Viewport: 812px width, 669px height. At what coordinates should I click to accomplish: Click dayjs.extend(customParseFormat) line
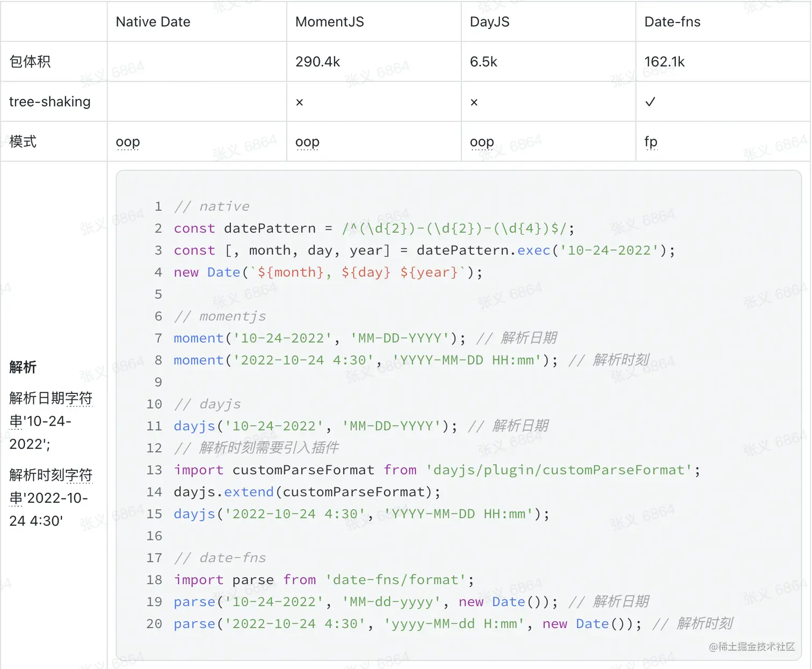[x=307, y=492]
